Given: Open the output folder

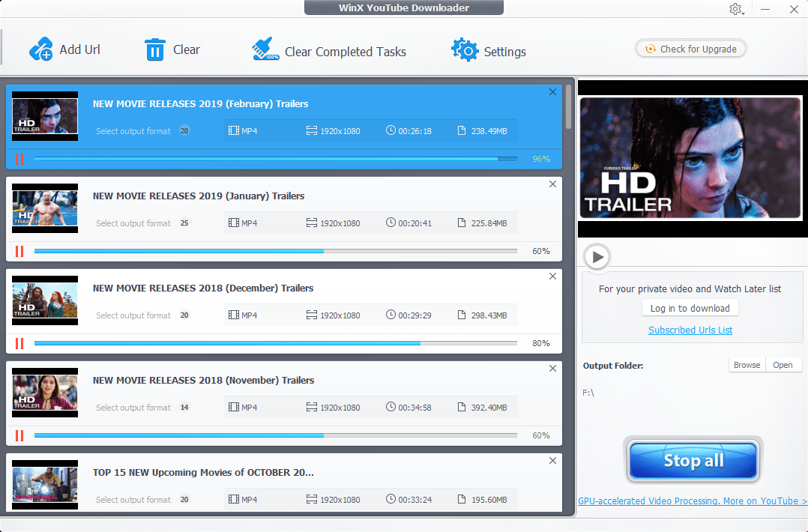Looking at the screenshot, I should coord(783,365).
